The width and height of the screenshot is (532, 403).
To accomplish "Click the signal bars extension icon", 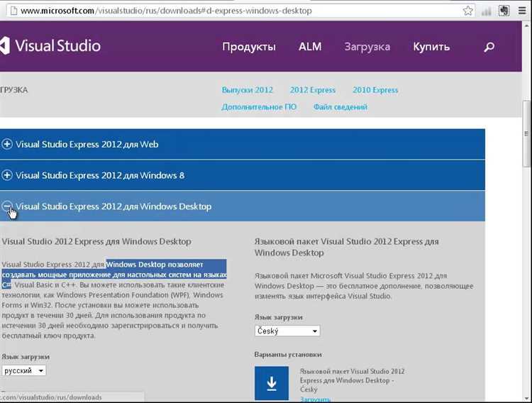I will (x=487, y=11).
